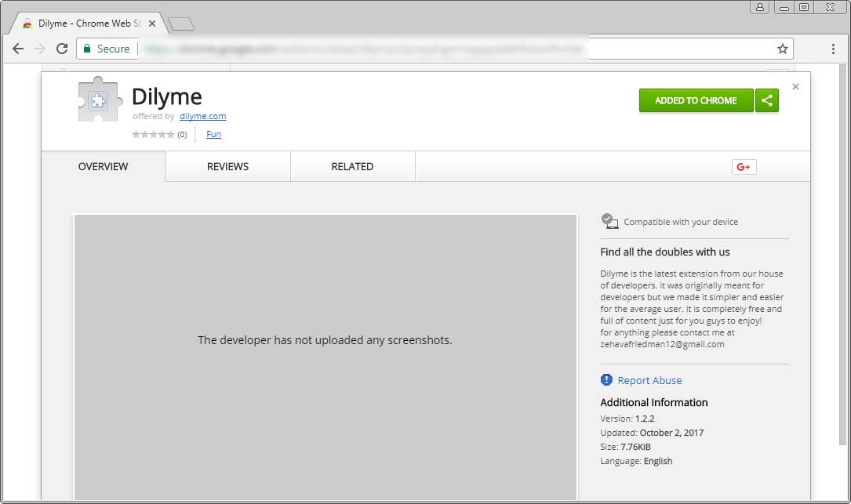851x504 pixels.
Task: Click the (0) ratings count
Action: 182,135
